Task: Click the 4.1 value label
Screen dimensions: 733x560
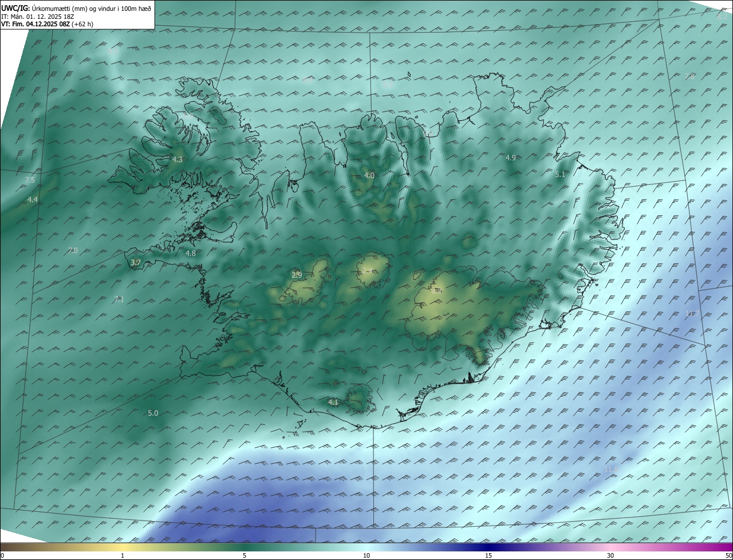Action: pos(333,402)
